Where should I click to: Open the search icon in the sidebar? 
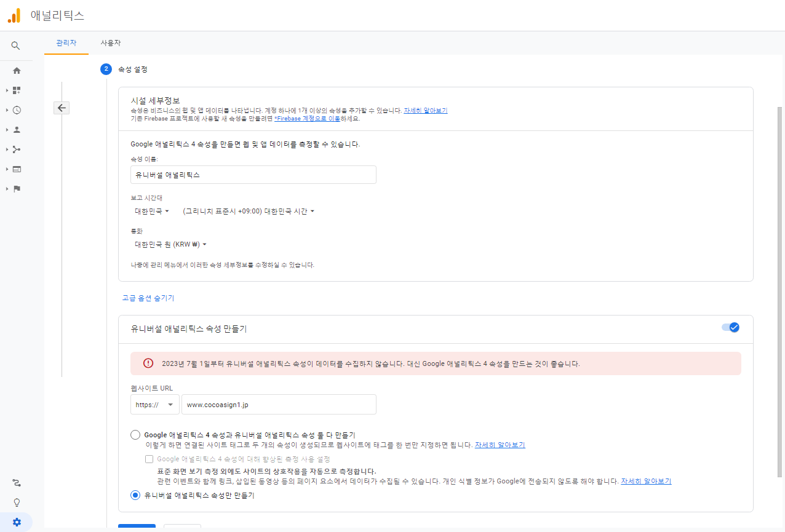point(15,46)
